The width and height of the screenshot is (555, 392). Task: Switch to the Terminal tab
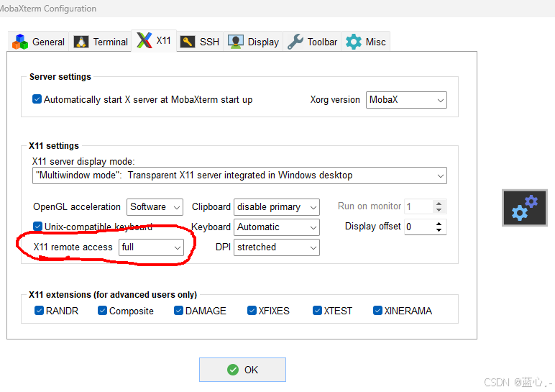(x=100, y=42)
